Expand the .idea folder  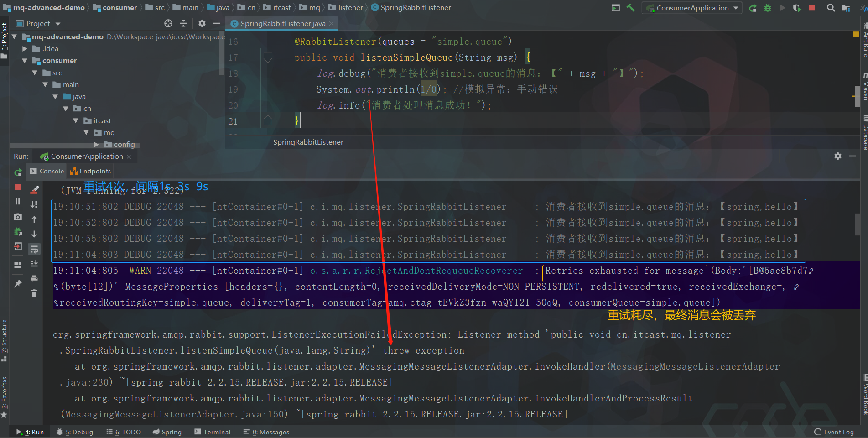click(x=25, y=49)
